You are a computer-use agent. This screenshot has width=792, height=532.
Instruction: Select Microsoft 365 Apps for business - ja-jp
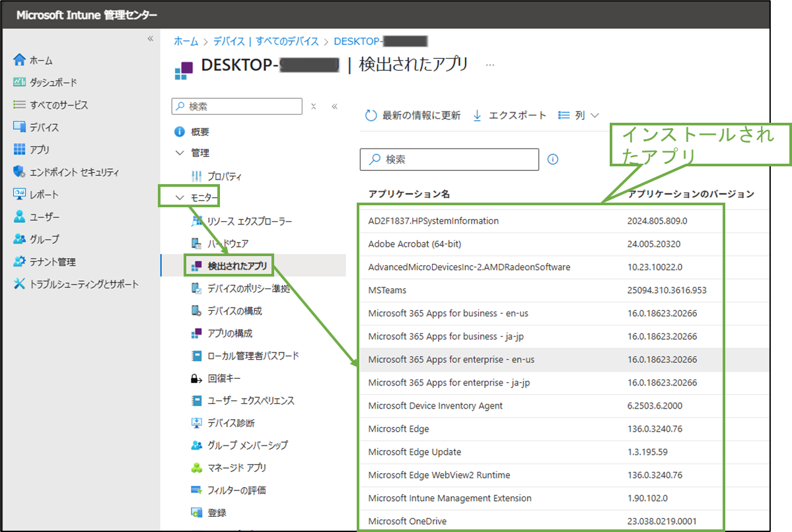[564, 336]
